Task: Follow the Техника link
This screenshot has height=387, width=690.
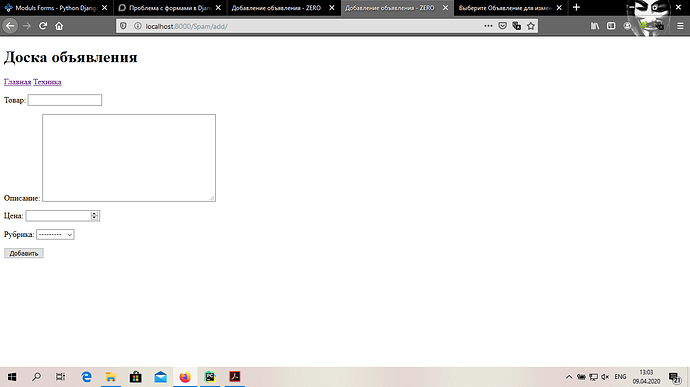Action: click(47, 82)
